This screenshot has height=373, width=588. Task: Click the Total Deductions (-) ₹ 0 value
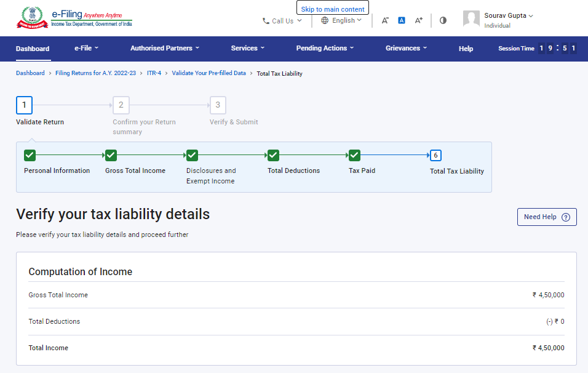555,321
